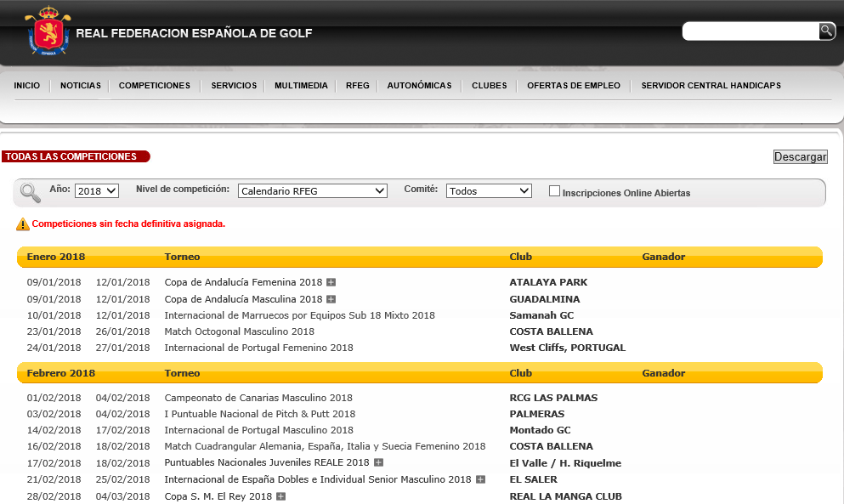Screen dimensions: 844x504
Task: Open the Comité dropdown
Action: tap(489, 191)
